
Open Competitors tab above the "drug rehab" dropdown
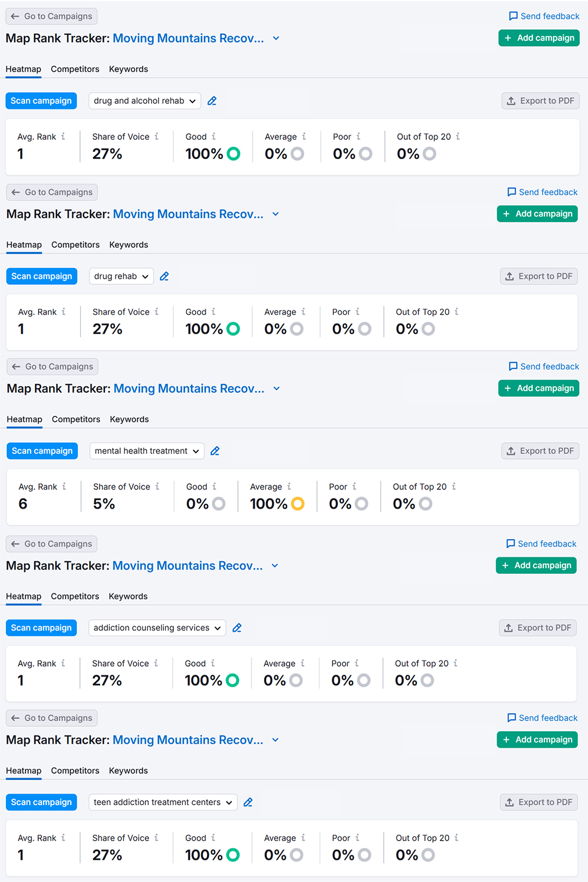point(75,244)
